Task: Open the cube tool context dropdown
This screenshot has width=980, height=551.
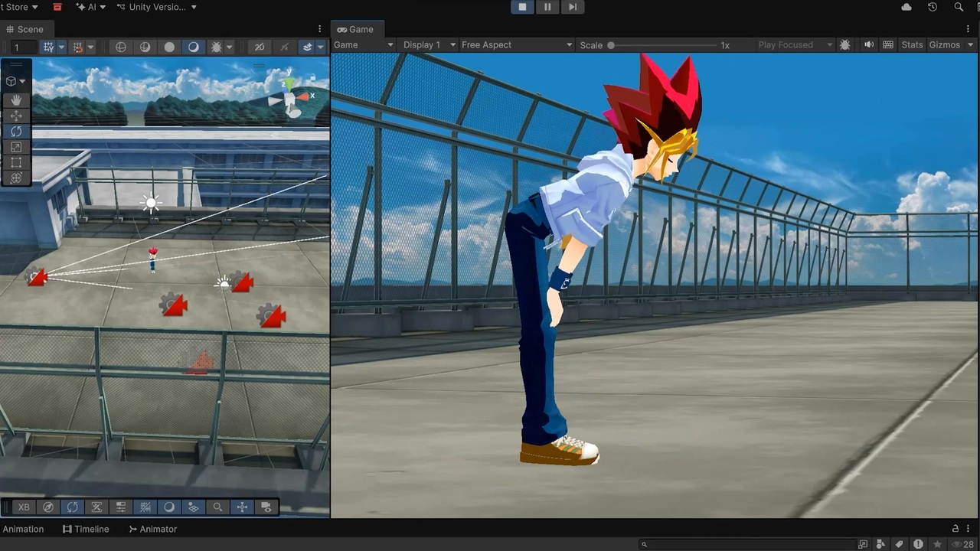Action: coord(15,80)
